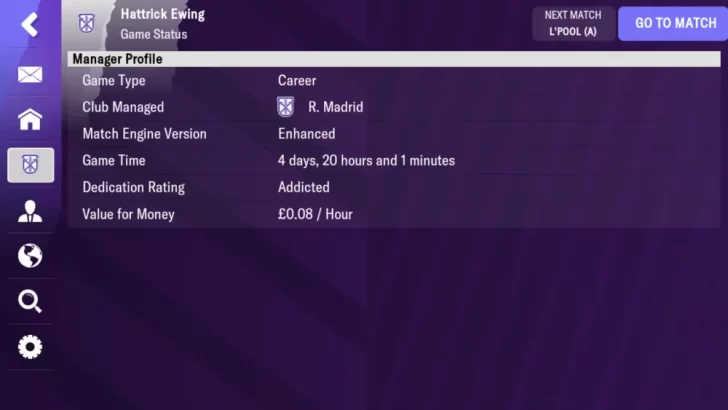The height and width of the screenshot is (410, 728).
Task: Open the NEXT MATCH L'POOL (A) panel
Action: pyautogui.click(x=573, y=23)
